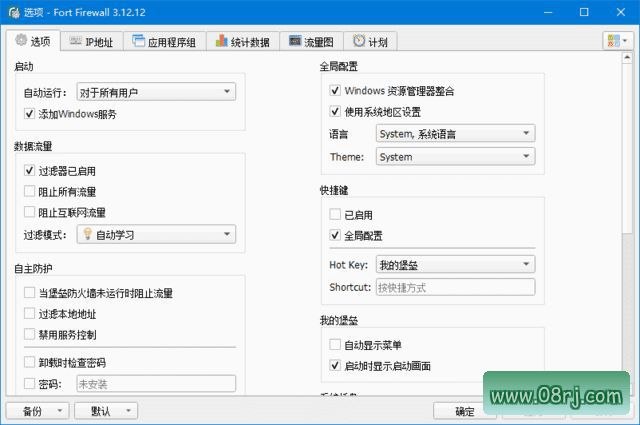Open the colored grid menu button at top right
Screen dimensions: 640x425
pos(618,41)
